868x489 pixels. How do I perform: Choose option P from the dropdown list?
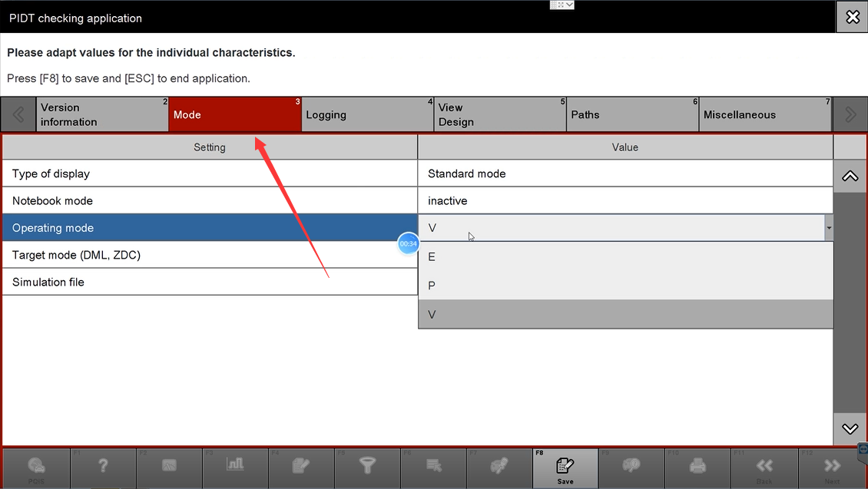click(x=624, y=286)
